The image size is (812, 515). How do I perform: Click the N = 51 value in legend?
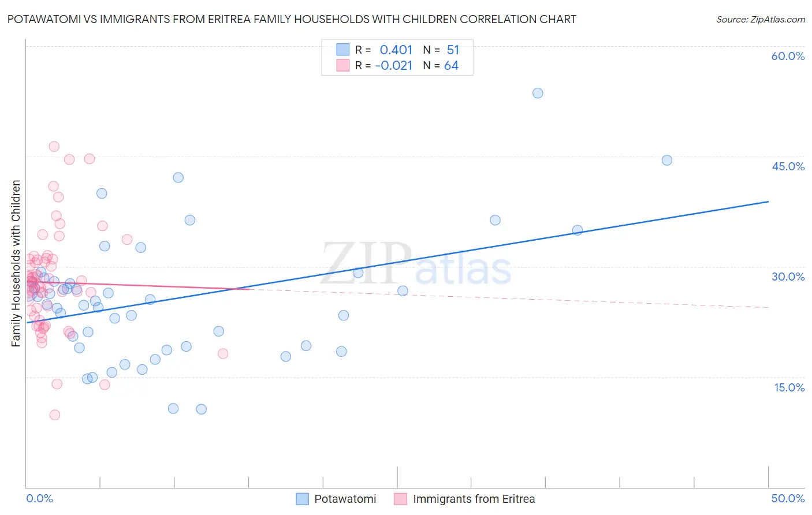click(x=441, y=50)
